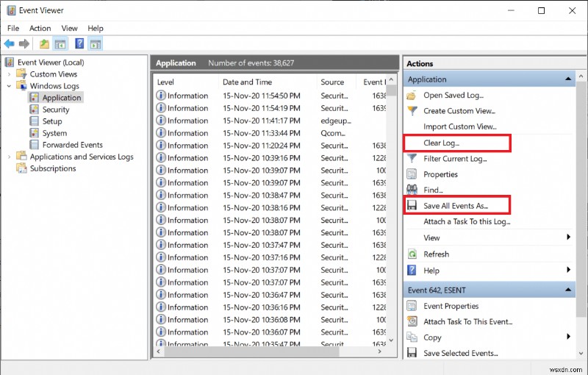Open the Action menu
This screenshot has width=588, height=375.
point(40,28)
